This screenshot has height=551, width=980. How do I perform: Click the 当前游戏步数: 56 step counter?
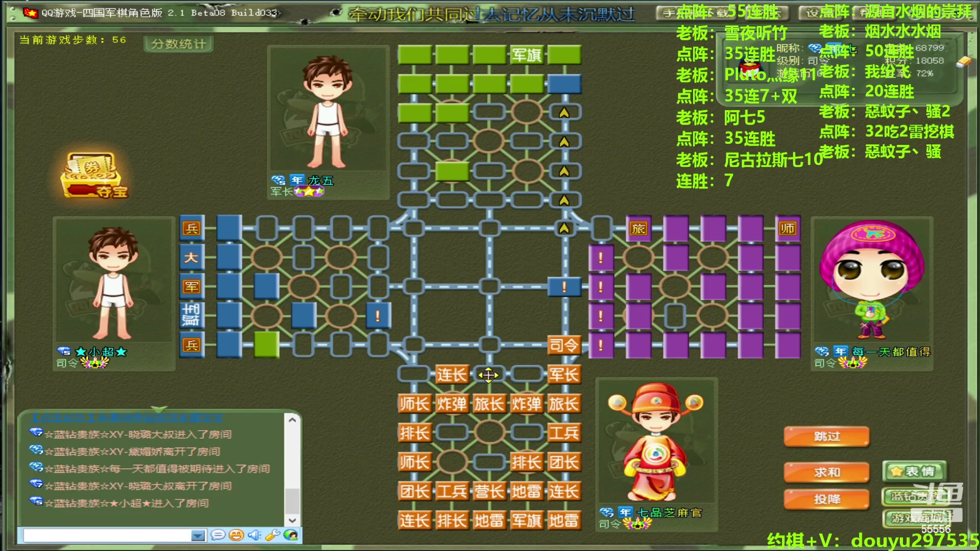click(x=72, y=40)
